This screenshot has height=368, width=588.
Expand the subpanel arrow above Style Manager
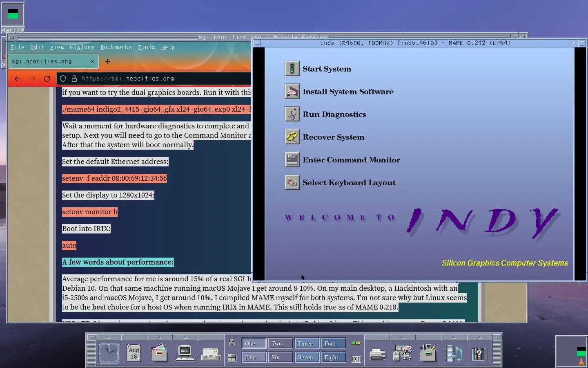402,337
